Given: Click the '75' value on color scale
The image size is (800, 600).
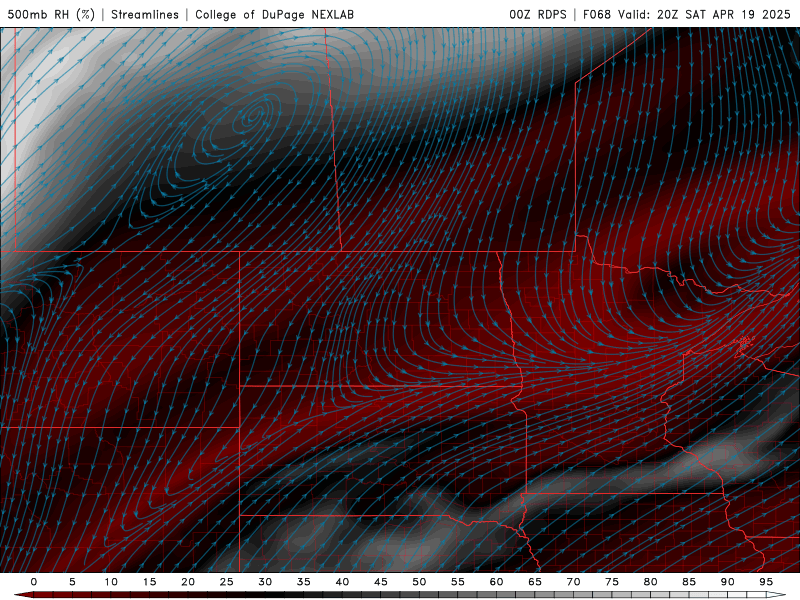Looking at the screenshot, I should (612, 582).
